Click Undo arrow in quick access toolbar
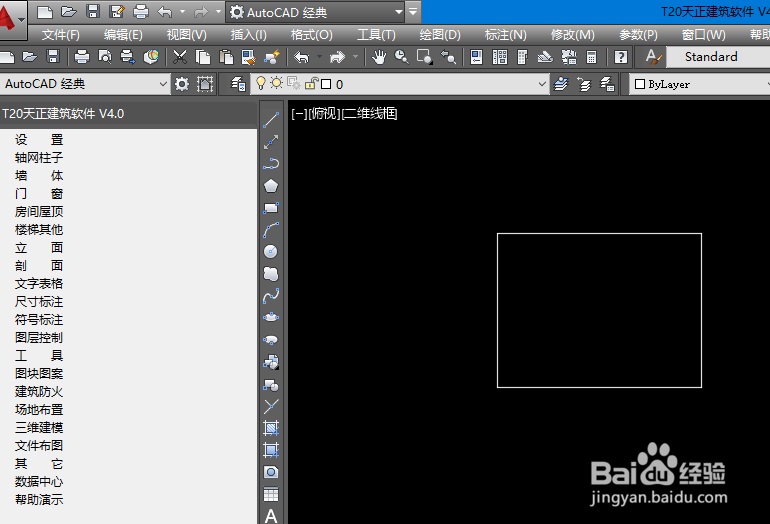The width and height of the screenshot is (770, 524). click(165, 12)
